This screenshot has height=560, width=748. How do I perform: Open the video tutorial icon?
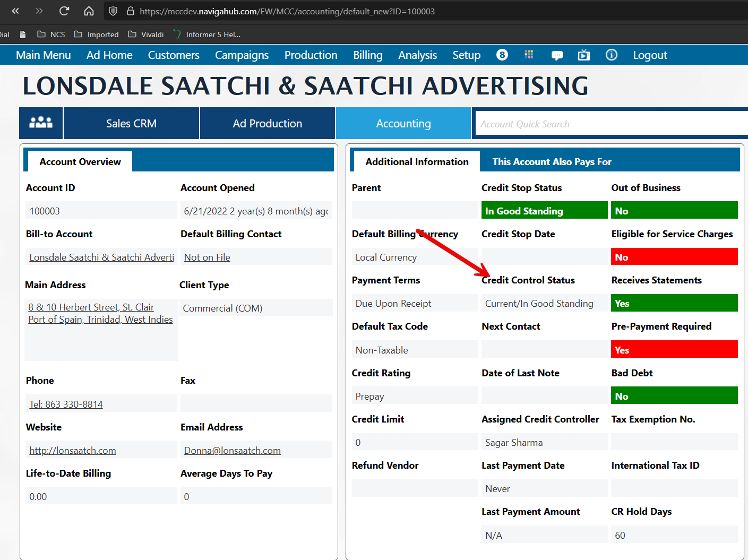pyautogui.click(x=584, y=55)
